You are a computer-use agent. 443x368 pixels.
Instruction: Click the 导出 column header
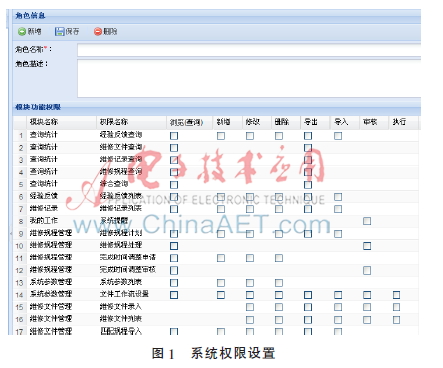(x=315, y=122)
